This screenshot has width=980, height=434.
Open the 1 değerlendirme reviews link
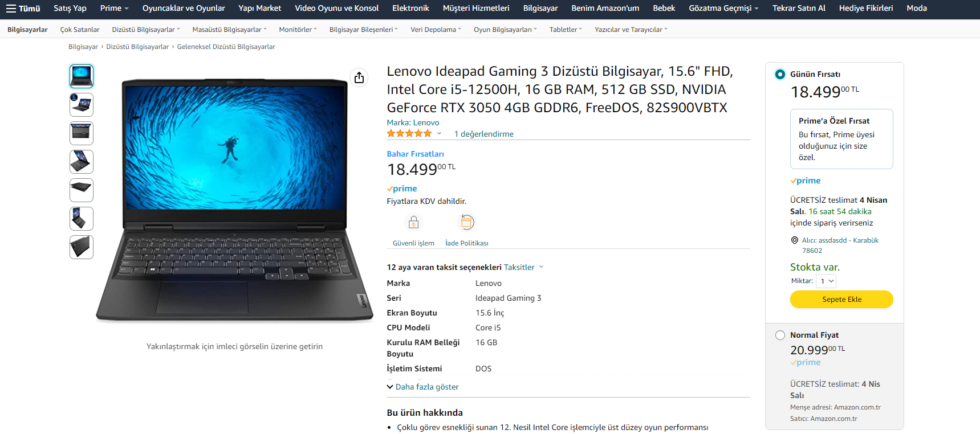point(484,134)
